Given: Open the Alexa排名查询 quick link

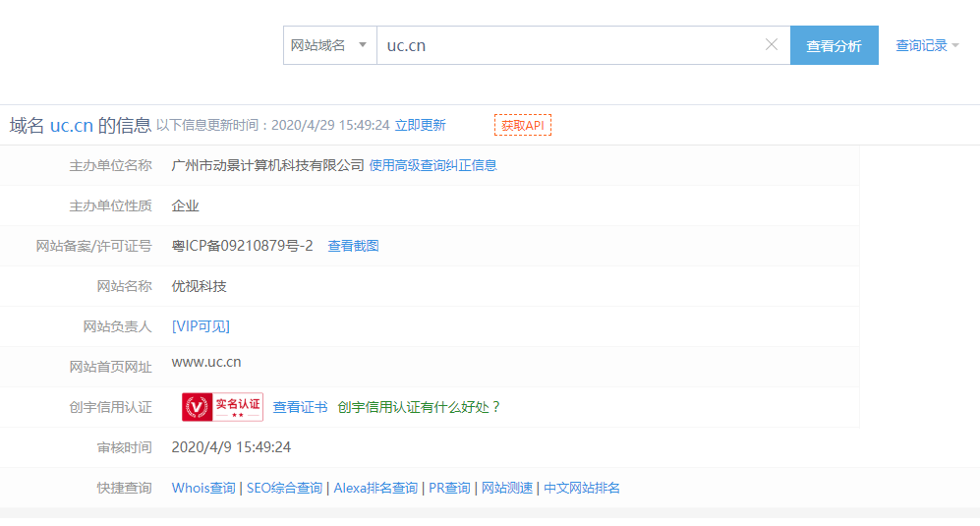Looking at the screenshot, I should [375, 488].
